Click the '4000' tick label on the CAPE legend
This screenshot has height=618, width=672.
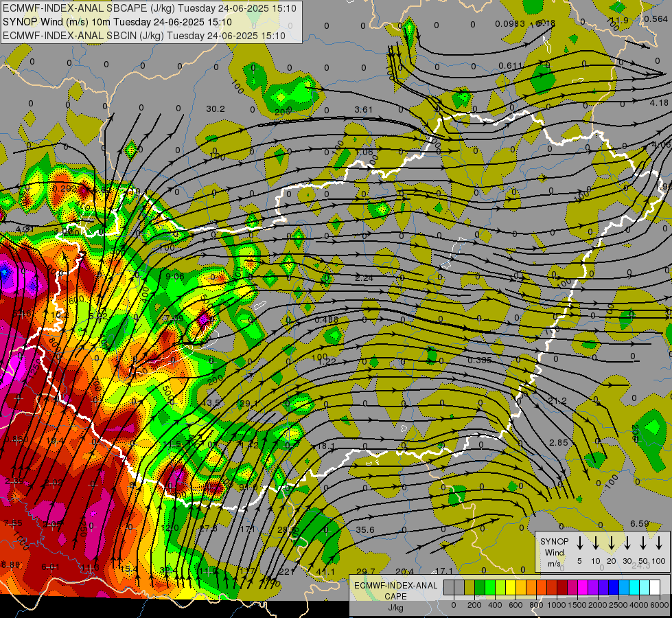639,605
